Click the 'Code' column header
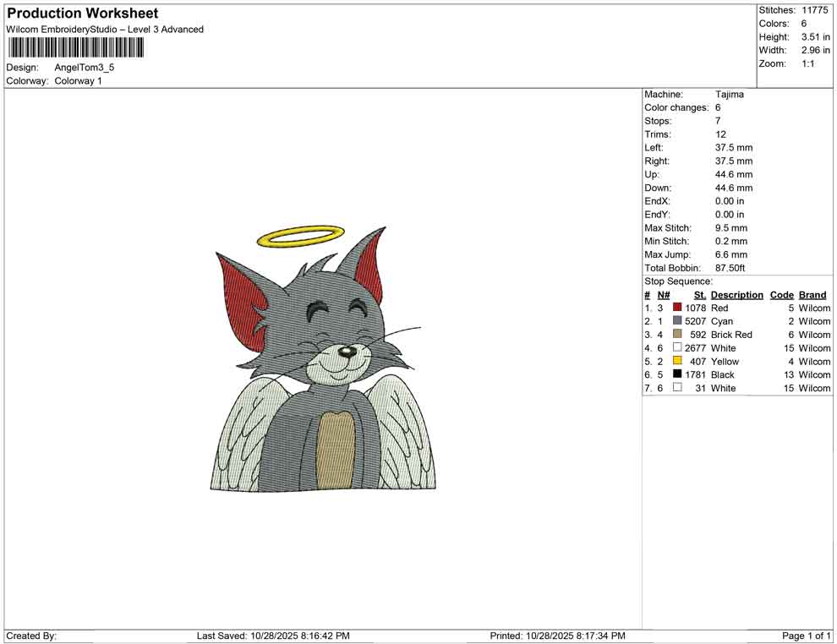Viewport: 837px width, 644px height. pos(782,294)
